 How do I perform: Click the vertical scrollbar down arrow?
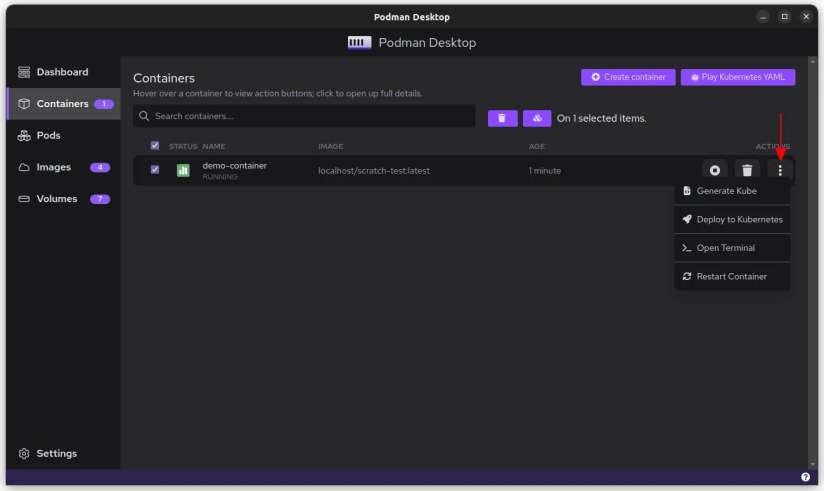[x=812, y=464]
